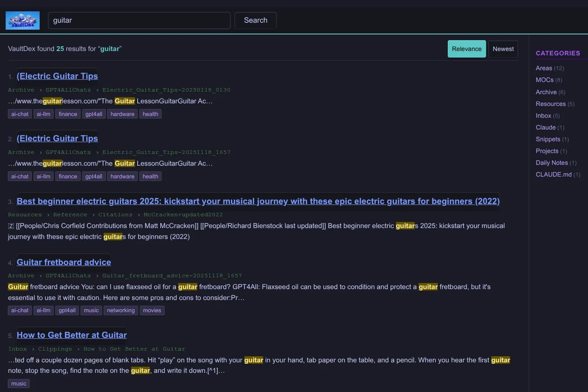Sort results by Newest

click(503, 49)
